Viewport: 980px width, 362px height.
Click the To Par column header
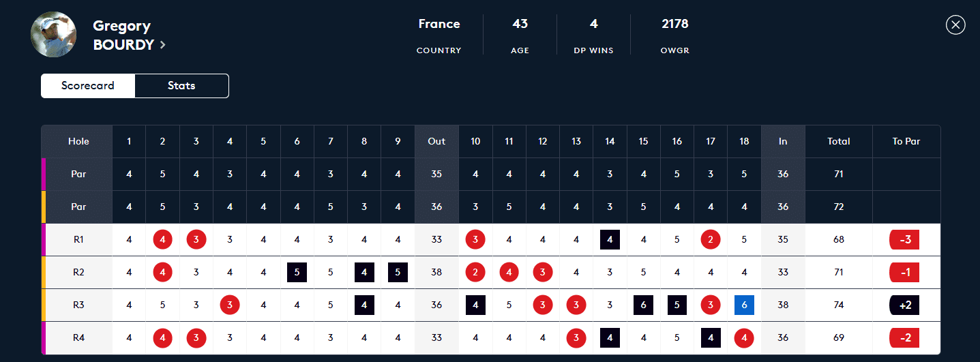[x=906, y=142]
